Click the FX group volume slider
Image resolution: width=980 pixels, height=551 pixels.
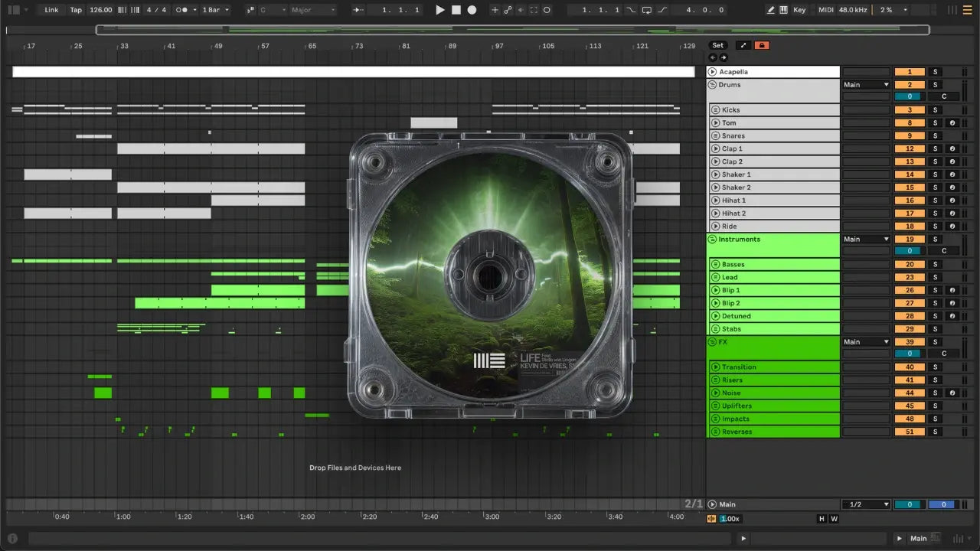pyautogui.click(x=910, y=354)
